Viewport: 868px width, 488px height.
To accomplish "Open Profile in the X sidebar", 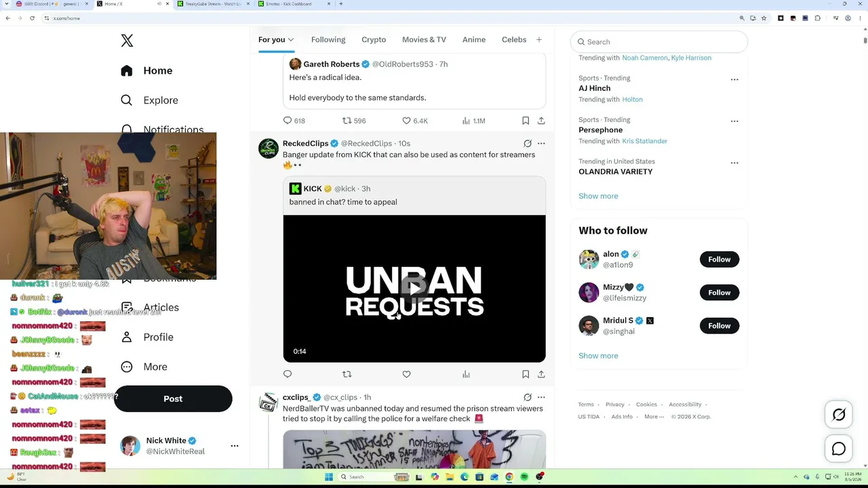I will coord(146,337).
